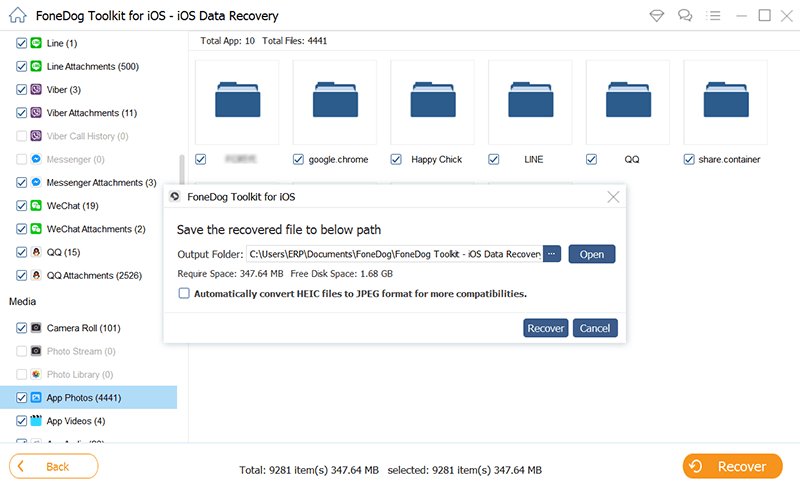
Task: Select App Photos (4441) in sidebar
Action: click(89, 398)
